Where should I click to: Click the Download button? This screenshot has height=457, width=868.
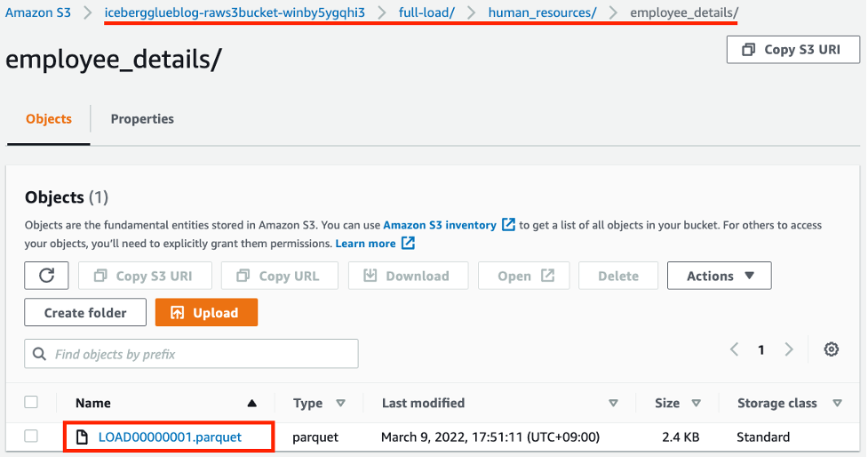[408, 276]
